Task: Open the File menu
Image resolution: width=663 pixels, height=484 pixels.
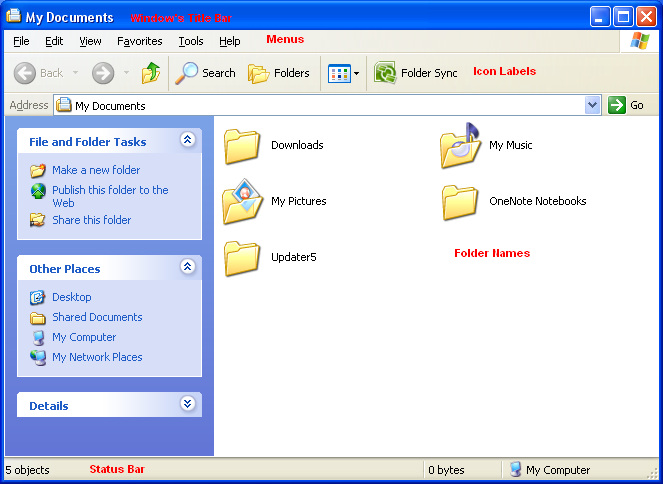Action: (x=21, y=41)
